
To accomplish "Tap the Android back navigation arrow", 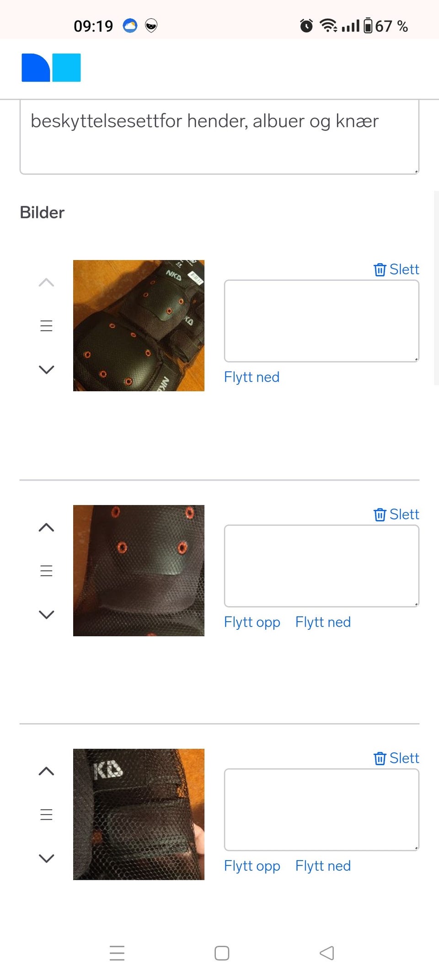I will click(327, 953).
